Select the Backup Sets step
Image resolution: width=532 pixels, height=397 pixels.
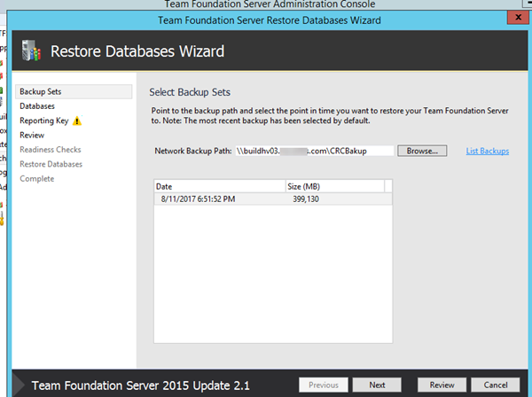[x=74, y=91]
